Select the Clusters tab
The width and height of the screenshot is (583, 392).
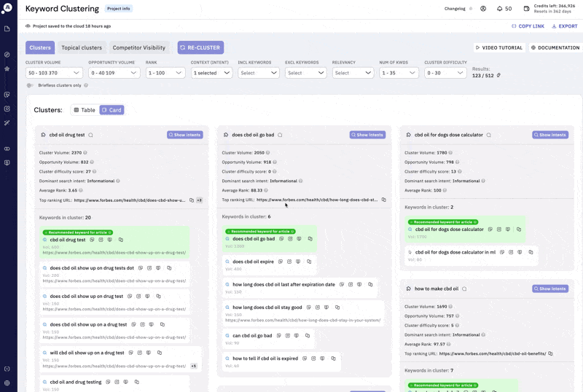click(40, 47)
